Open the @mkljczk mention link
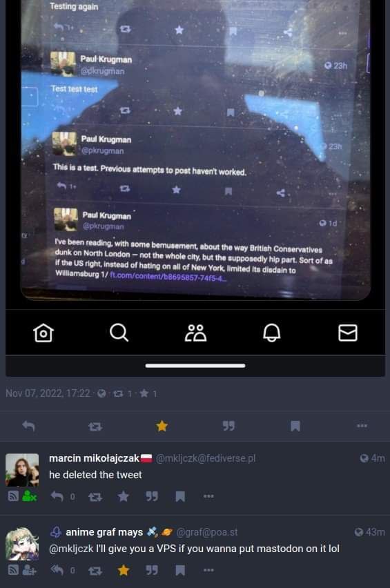Image resolution: width=390 pixels, height=588 pixels. (x=71, y=549)
